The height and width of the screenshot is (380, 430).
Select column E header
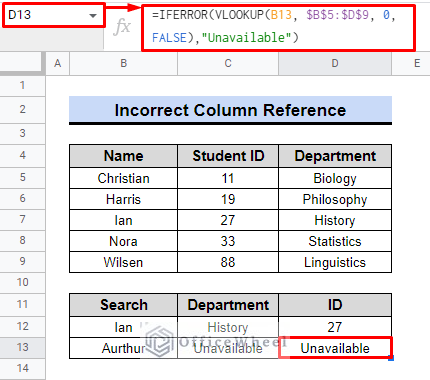(411, 63)
